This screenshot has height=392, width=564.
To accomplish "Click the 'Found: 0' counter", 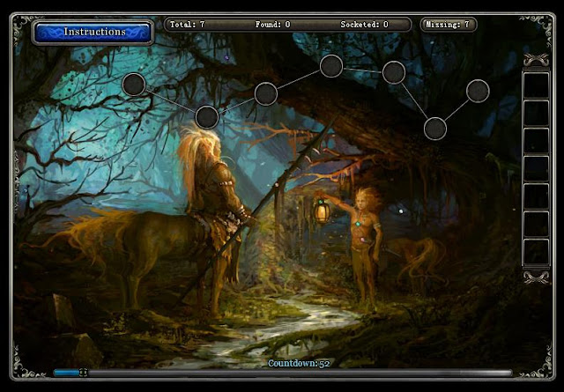I will [272, 25].
